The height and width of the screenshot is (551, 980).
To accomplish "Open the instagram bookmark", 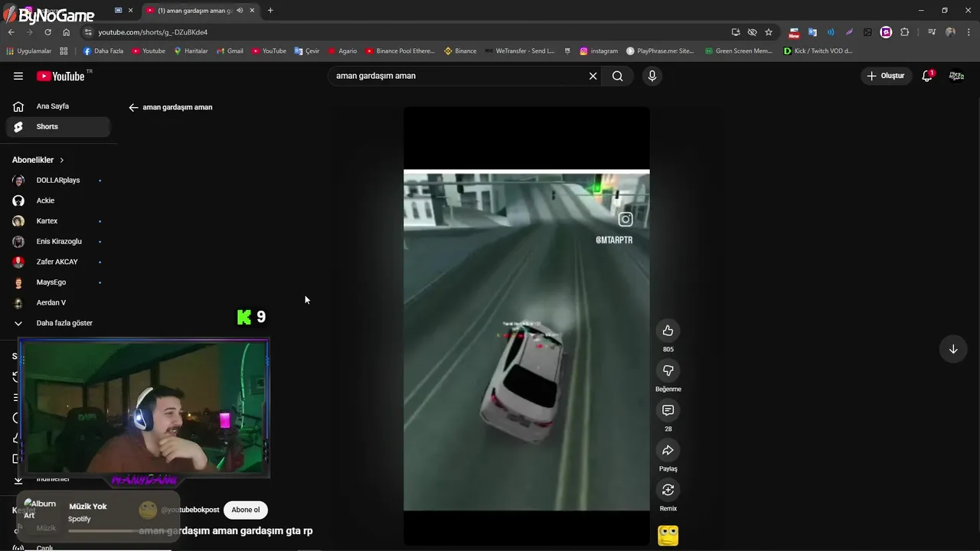I will [x=598, y=51].
